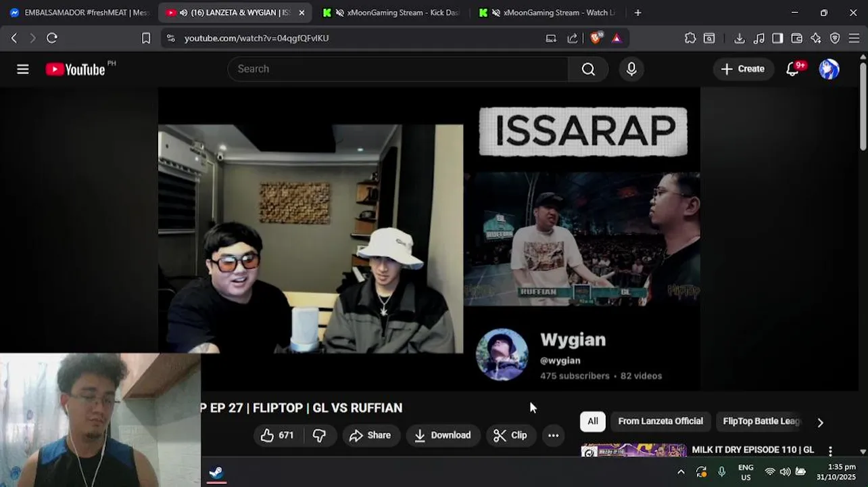Open a new browser tab with plus
This screenshot has width=868, height=487.
click(637, 12)
